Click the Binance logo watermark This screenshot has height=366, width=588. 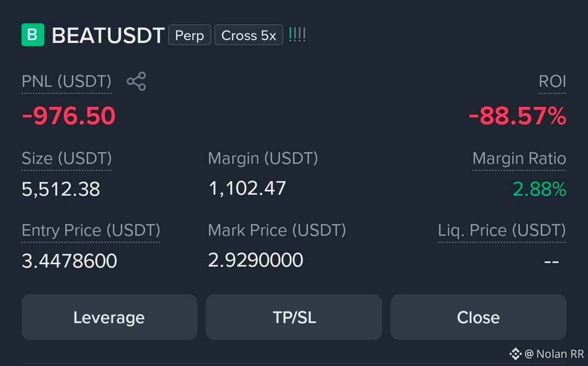tap(515, 354)
